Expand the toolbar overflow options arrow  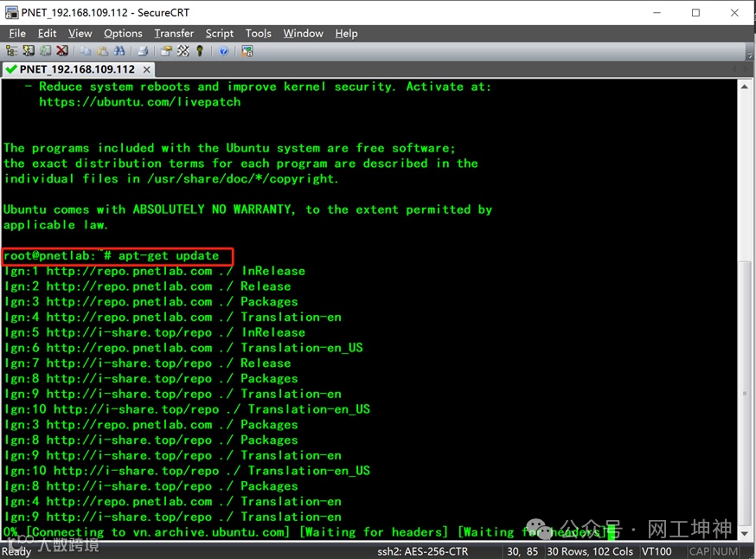pyautogui.click(x=749, y=52)
